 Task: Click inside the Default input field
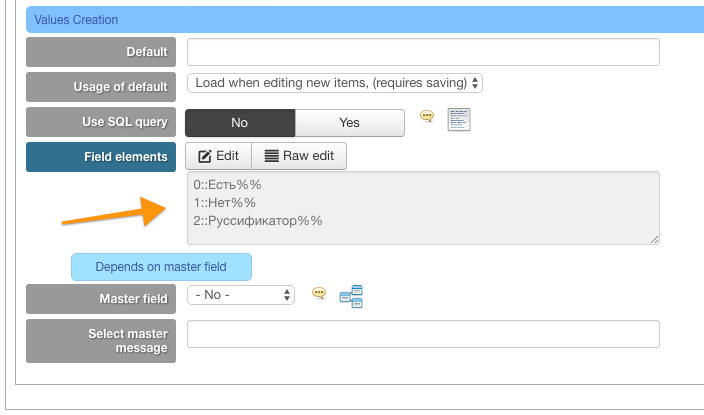tap(423, 52)
